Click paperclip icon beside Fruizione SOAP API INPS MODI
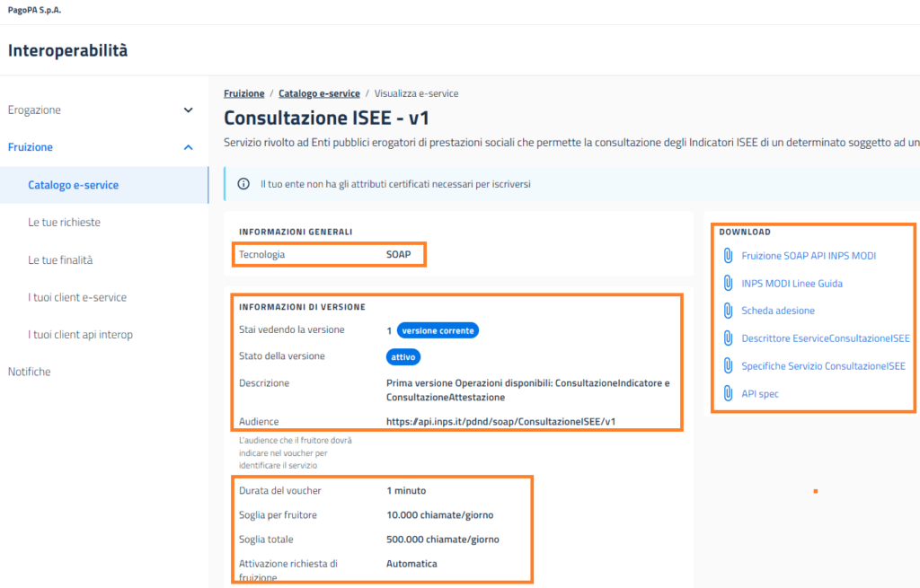920x588 pixels. coord(729,256)
